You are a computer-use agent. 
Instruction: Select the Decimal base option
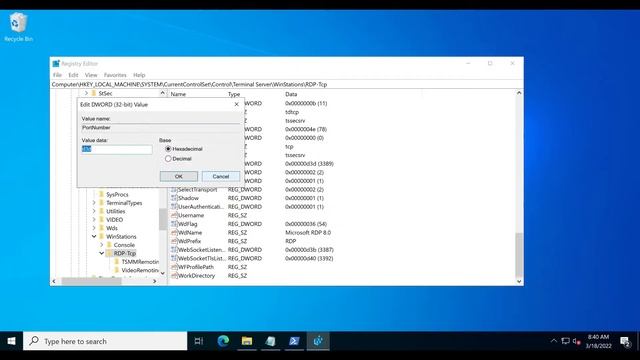pos(168,159)
